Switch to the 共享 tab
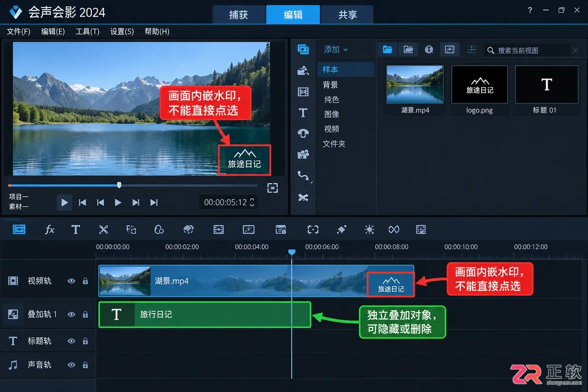Screen dimensions: 588x392 pos(347,15)
